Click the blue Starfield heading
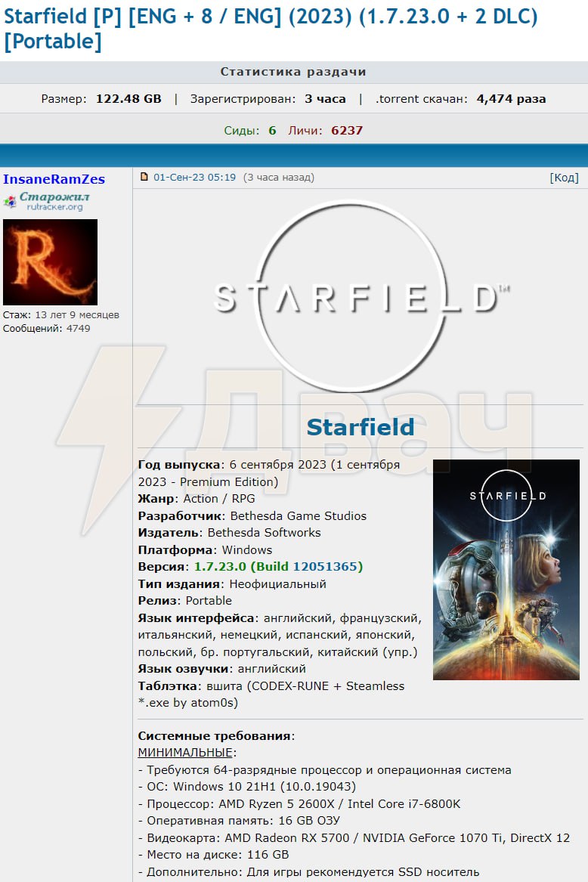 [x=360, y=427]
